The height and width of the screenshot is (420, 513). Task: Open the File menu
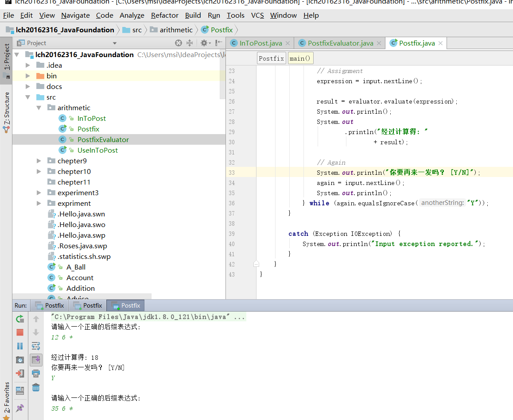tap(8, 15)
